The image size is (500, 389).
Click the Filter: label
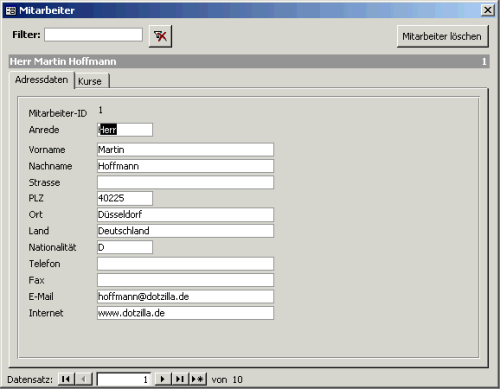(x=26, y=35)
